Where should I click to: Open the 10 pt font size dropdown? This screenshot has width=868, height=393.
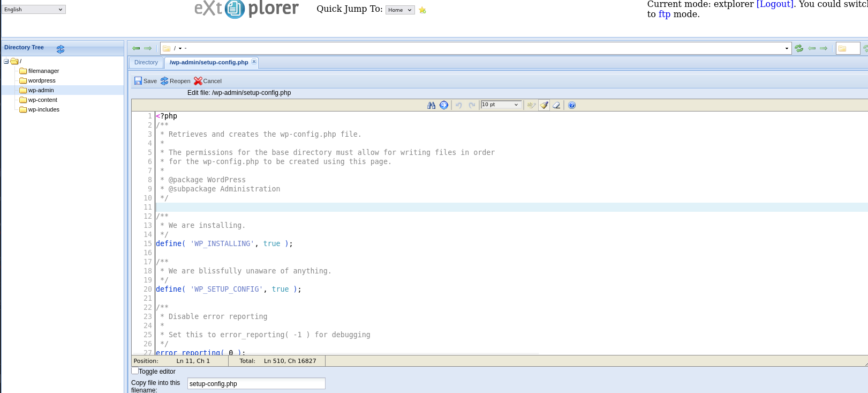pos(501,105)
